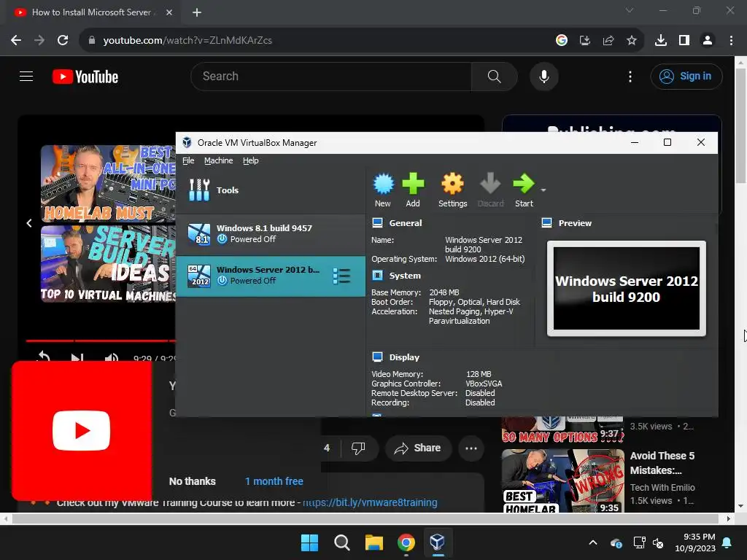Viewport: 747px width, 560px height.
Task: Click 1 month free offer link
Action: pyautogui.click(x=274, y=481)
